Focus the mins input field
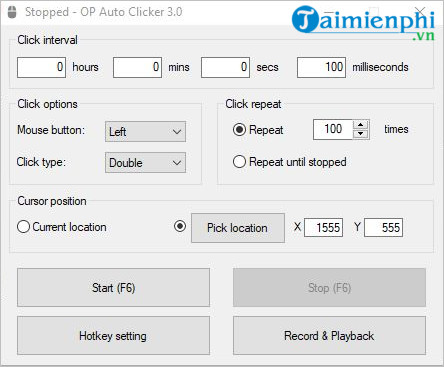The width and height of the screenshot is (444, 367). (x=137, y=67)
